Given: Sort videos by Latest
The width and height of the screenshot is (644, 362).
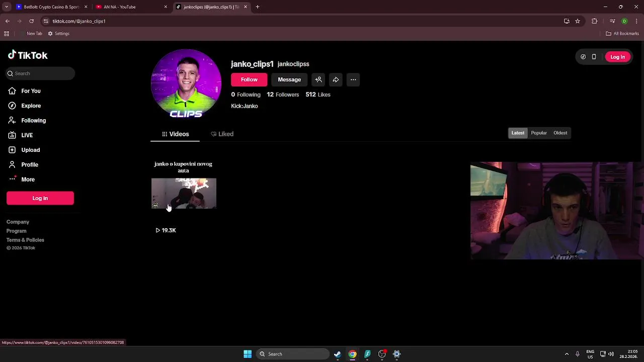Looking at the screenshot, I should pyautogui.click(x=518, y=133).
